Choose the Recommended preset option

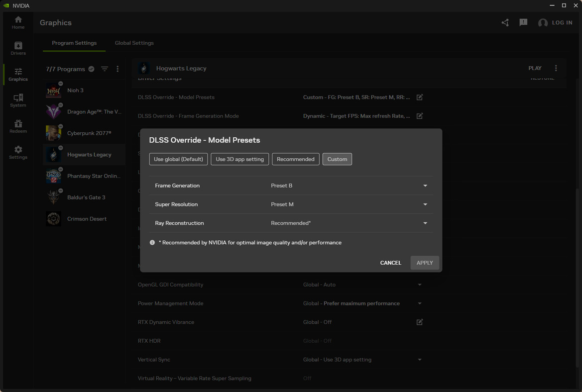[x=295, y=159]
